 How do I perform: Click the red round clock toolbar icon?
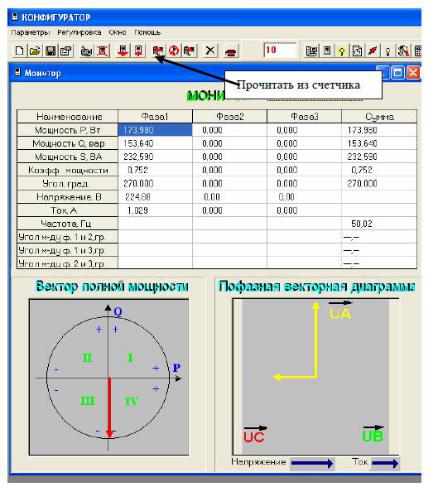click(x=174, y=51)
